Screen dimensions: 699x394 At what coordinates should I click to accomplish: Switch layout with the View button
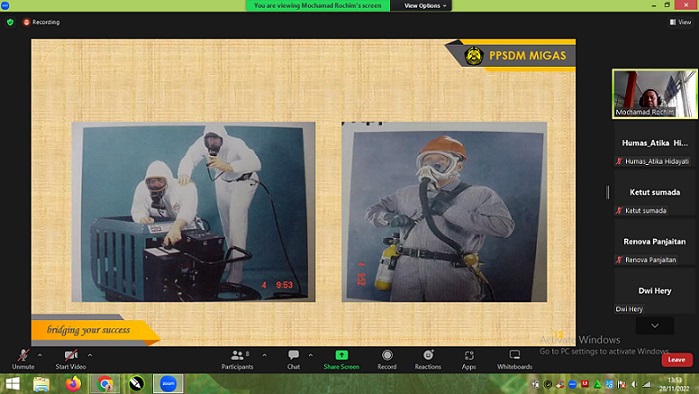coord(680,22)
